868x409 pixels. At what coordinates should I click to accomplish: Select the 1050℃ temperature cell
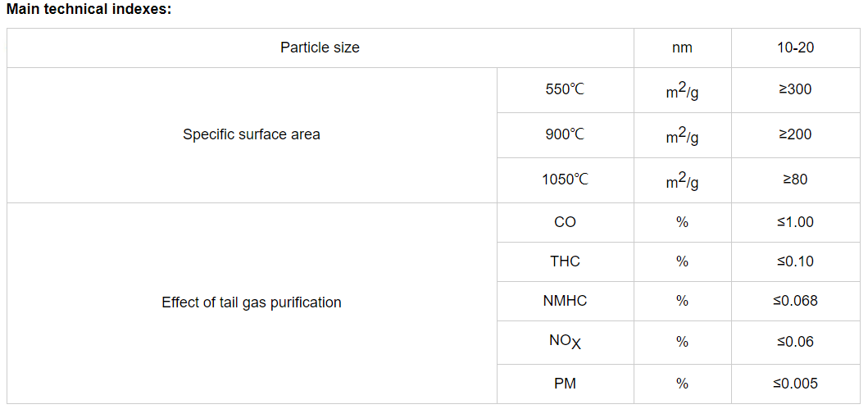point(566,180)
